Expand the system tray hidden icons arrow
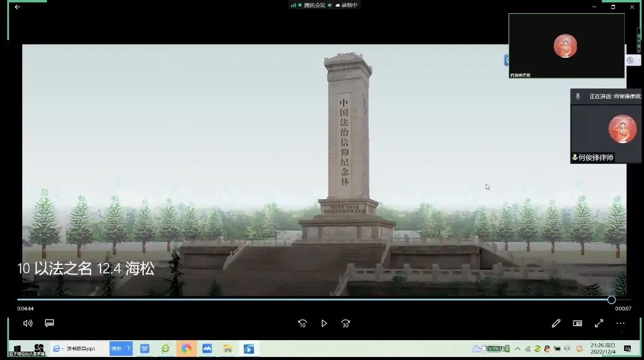 (518, 349)
